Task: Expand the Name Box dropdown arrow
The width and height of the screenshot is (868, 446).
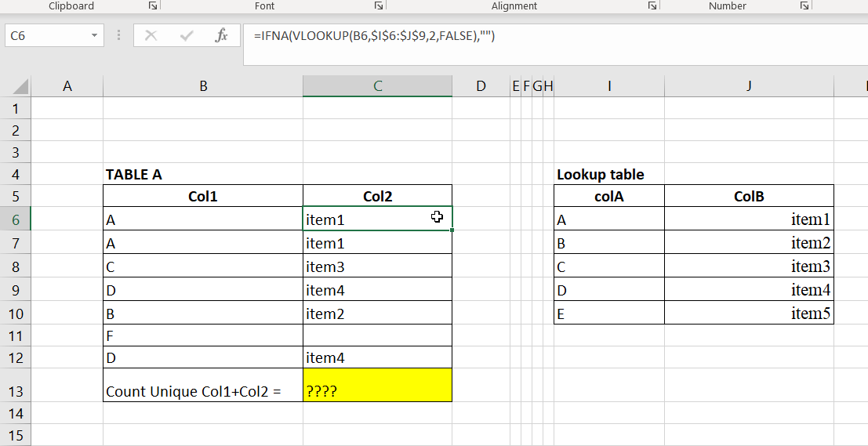Action: pos(94,36)
